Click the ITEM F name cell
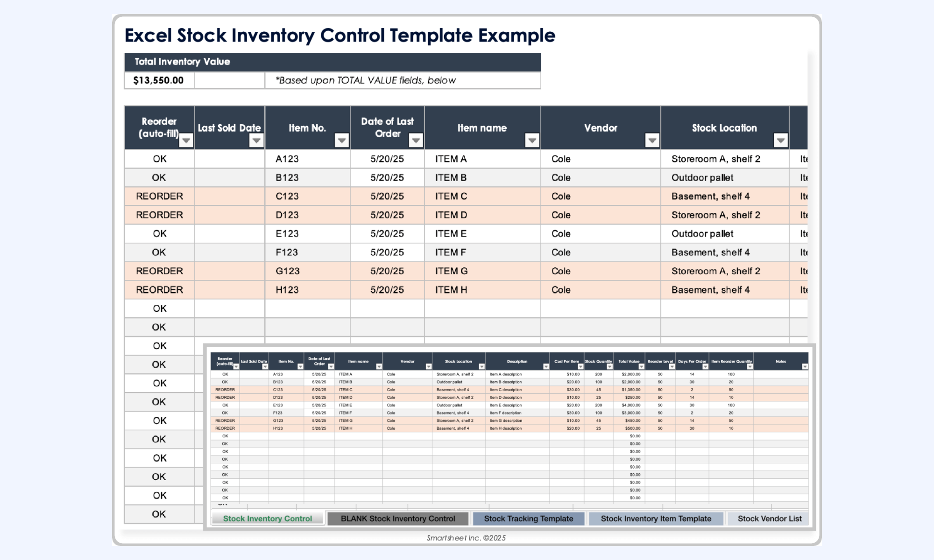This screenshot has height=560, width=934. pos(482,252)
